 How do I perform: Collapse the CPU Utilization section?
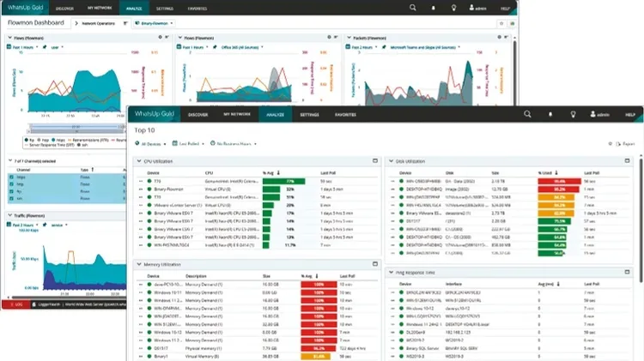pyautogui.click(x=139, y=161)
